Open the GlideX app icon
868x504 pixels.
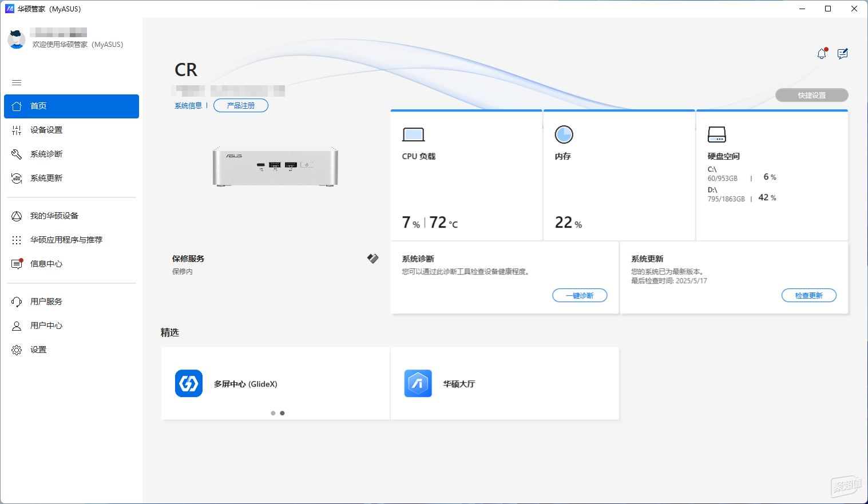(x=189, y=383)
